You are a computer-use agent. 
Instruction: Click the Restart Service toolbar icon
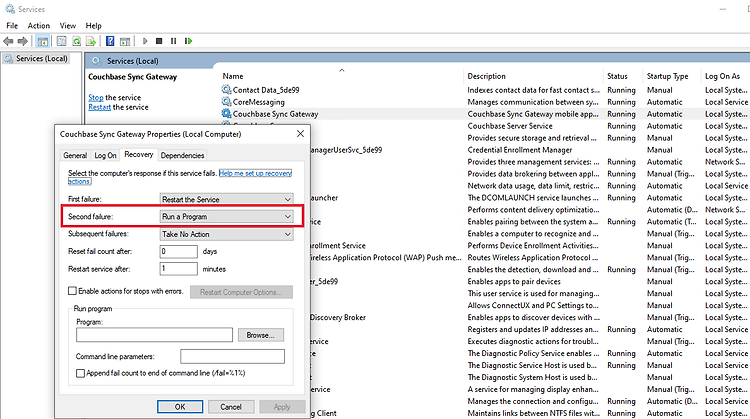click(x=188, y=41)
